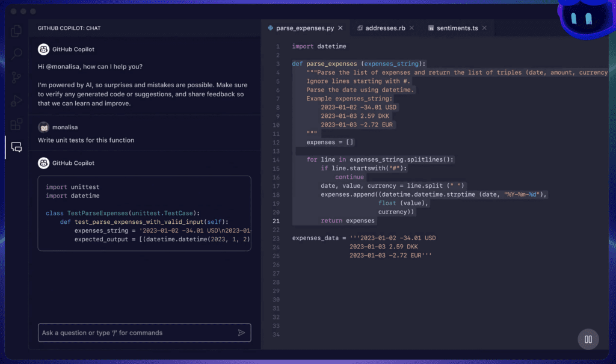
Task: Click the send message paper-plane icon
Action: tap(242, 333)
